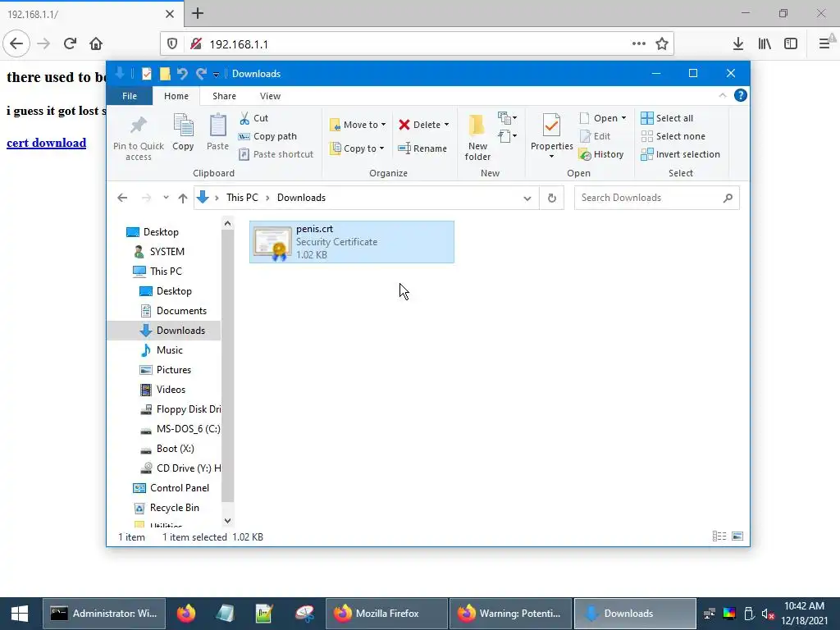Click Edit in Open group
The height and width of the screenshot is (630, 840).
tap(596, 136)
